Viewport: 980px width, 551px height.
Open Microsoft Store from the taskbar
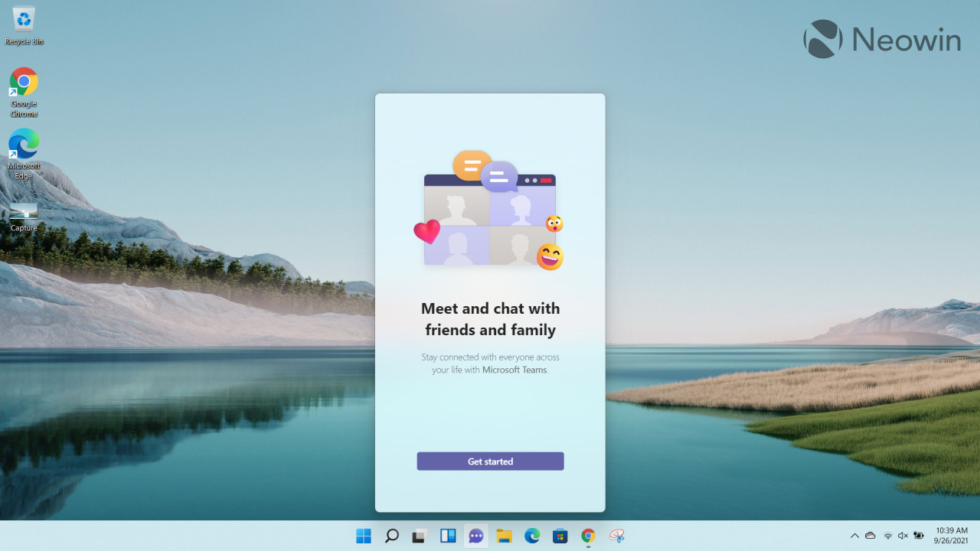coord(560,536)
